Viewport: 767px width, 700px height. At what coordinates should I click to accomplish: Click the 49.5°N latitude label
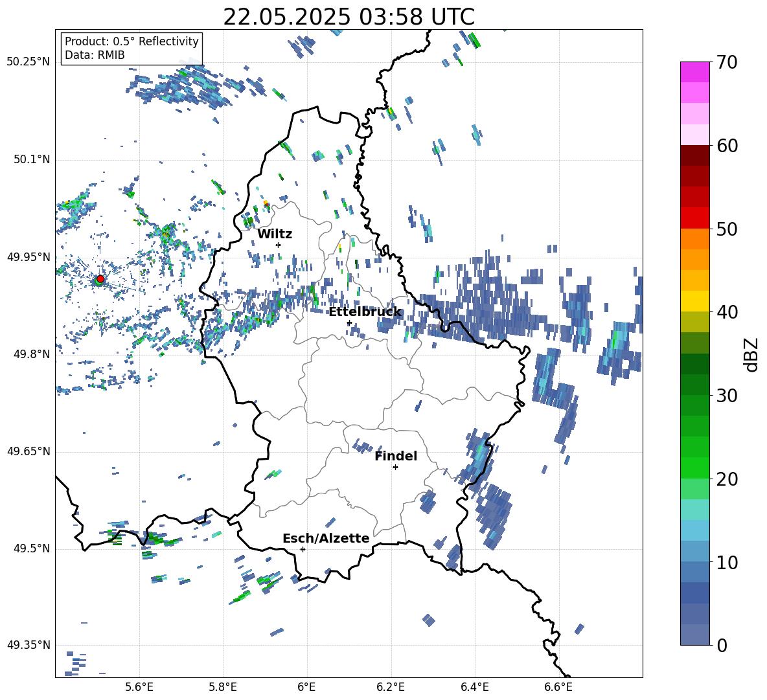tap(32, 548)
